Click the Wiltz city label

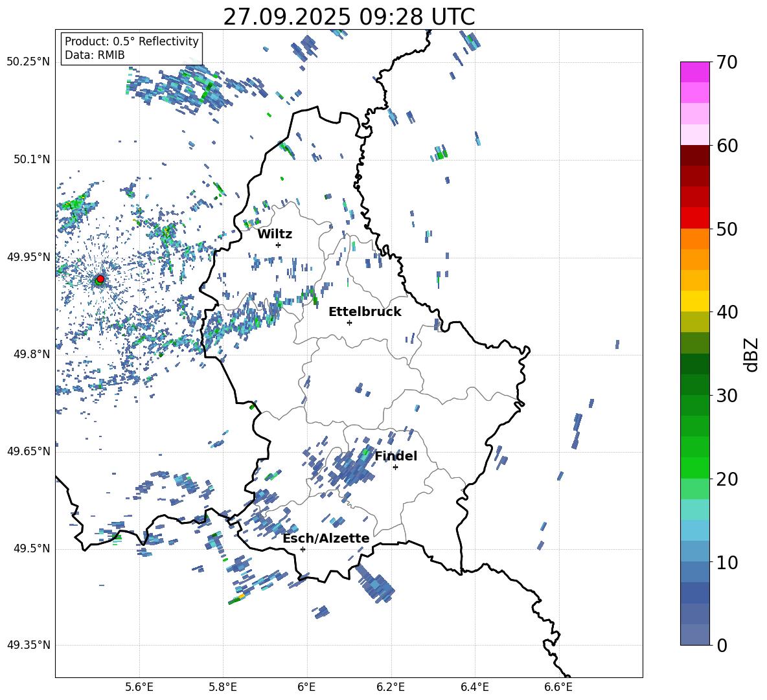click(x=275, y=234)
